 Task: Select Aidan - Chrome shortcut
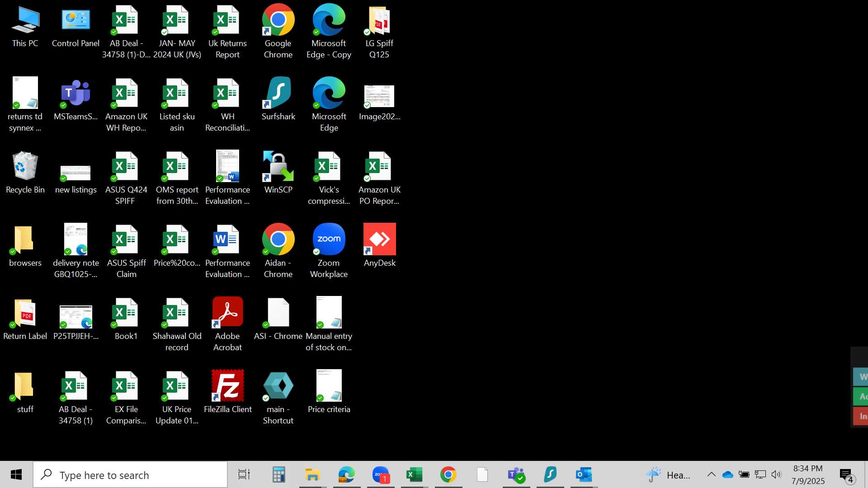coord(278,251)
